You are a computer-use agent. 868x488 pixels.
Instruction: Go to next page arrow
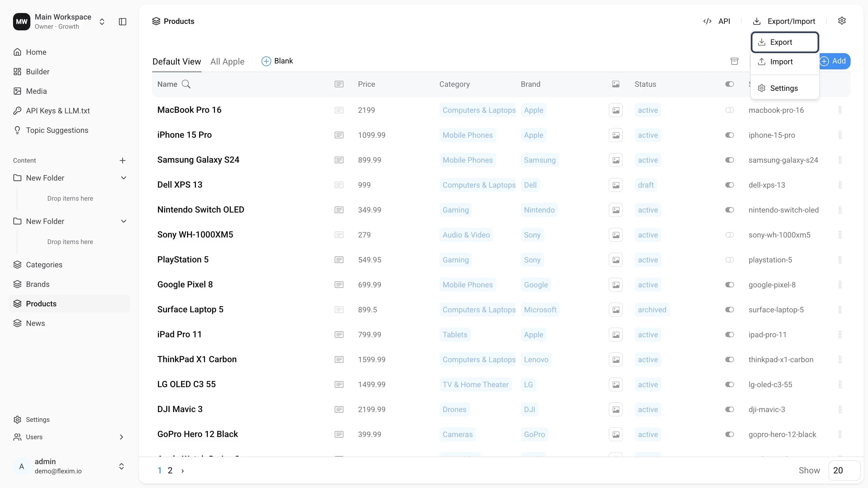tap(183, 471)
